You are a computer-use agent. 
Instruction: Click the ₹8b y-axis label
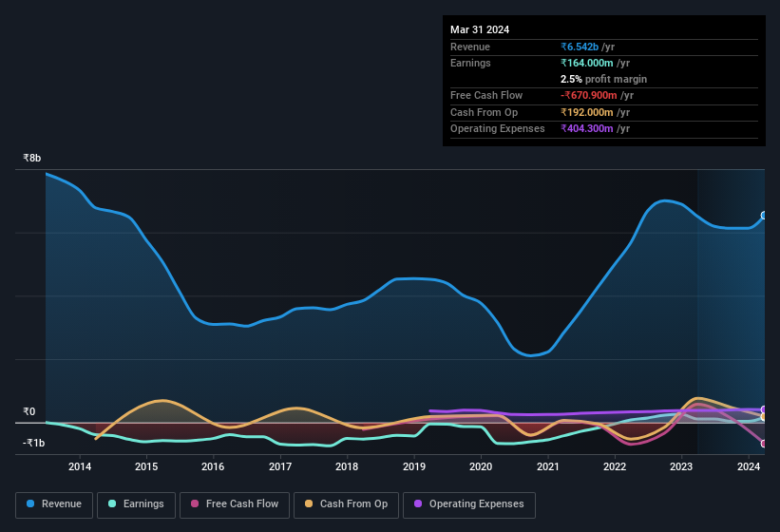32,158
